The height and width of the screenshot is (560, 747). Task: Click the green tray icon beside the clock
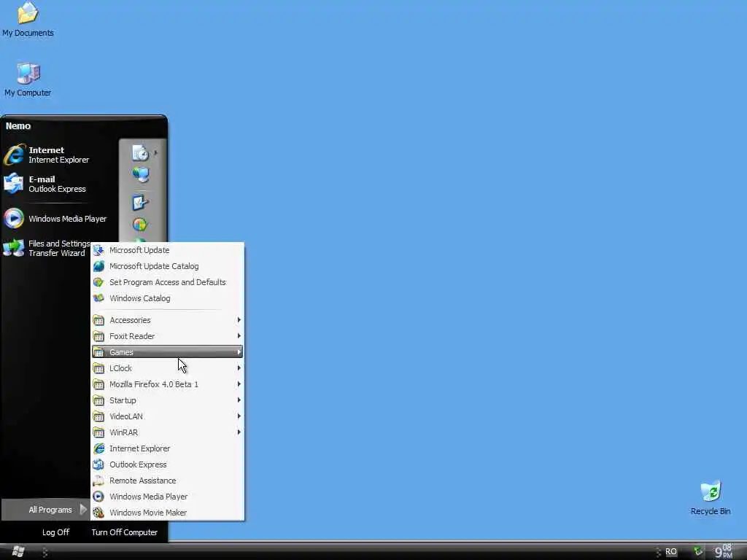698,551
